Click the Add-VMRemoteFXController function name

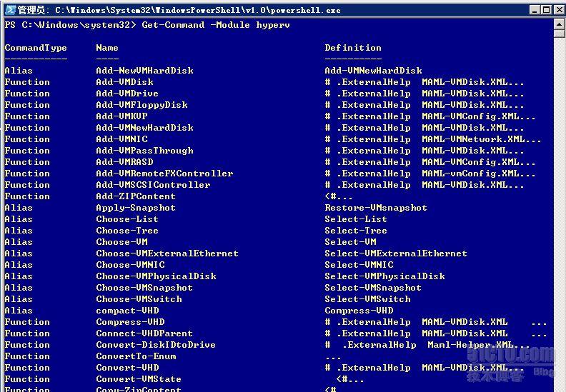(x=164, y=174)
